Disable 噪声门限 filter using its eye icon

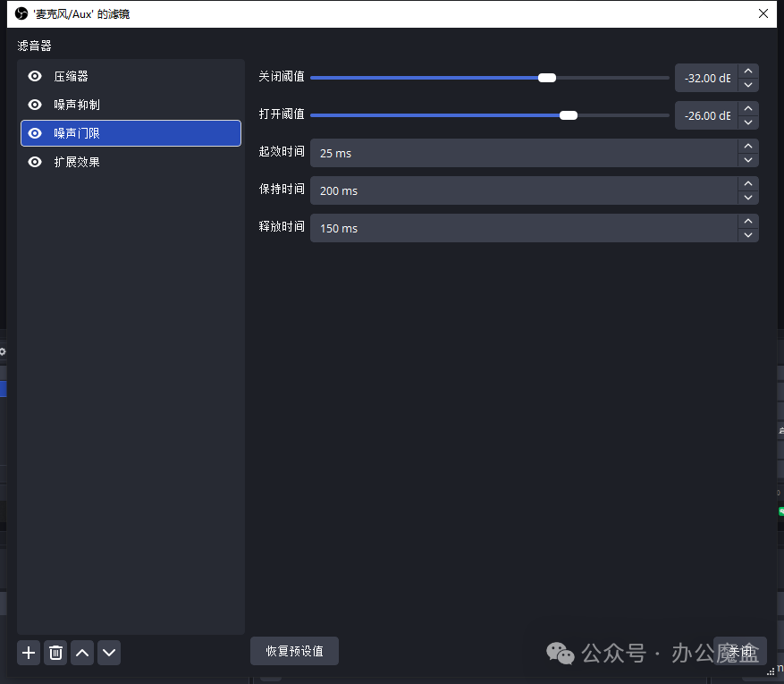[36, 133]
